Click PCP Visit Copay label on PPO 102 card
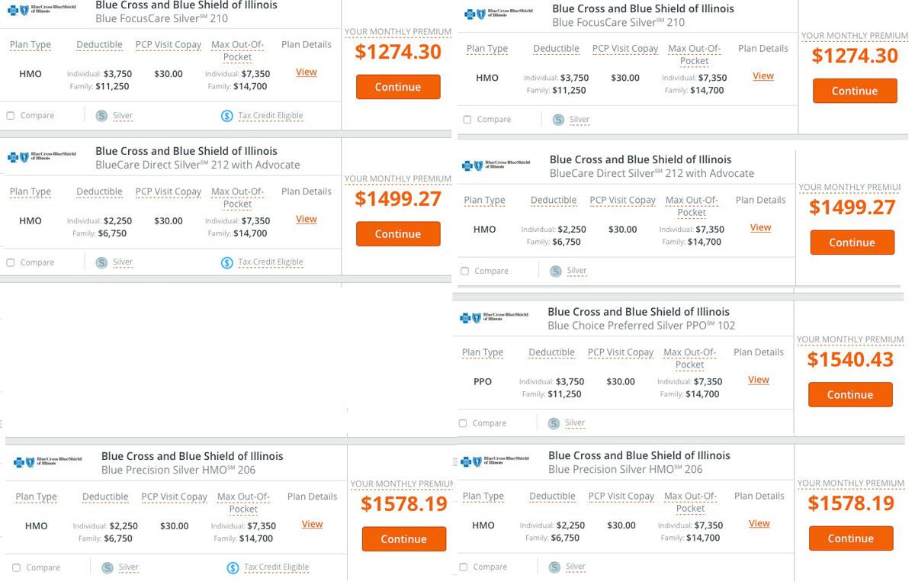Viewport: 915px width, 588px height. click(x=621, y=352)
